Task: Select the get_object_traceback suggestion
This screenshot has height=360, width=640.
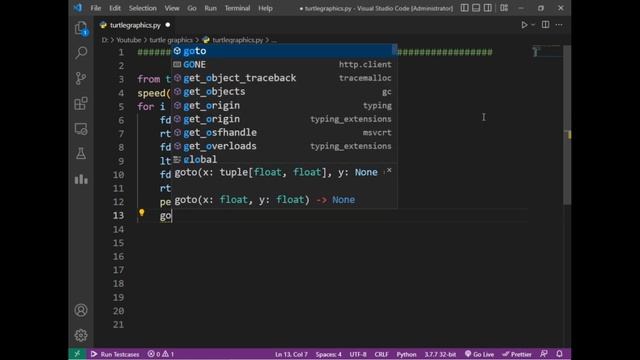Action: click(282, 78)
